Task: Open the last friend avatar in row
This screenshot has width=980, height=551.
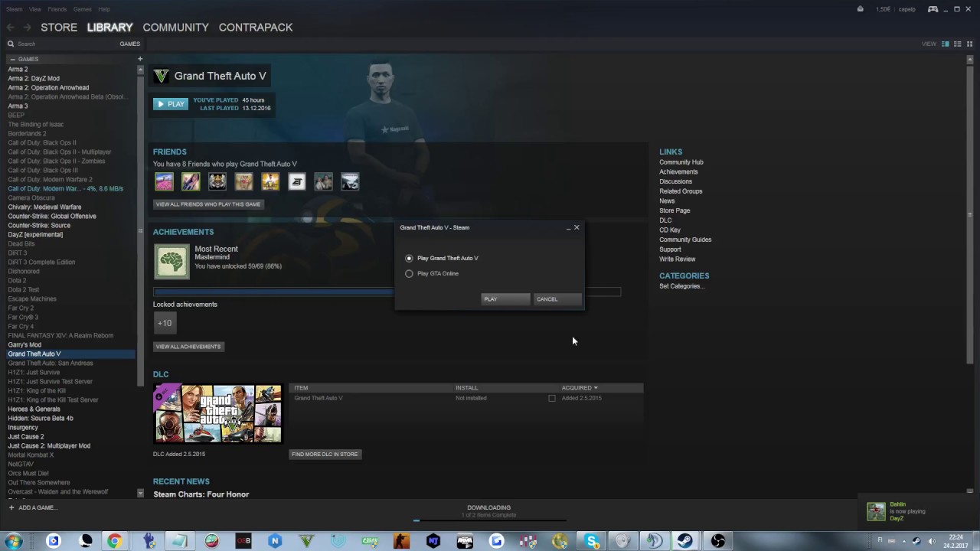Action: (x=350, y=181)
